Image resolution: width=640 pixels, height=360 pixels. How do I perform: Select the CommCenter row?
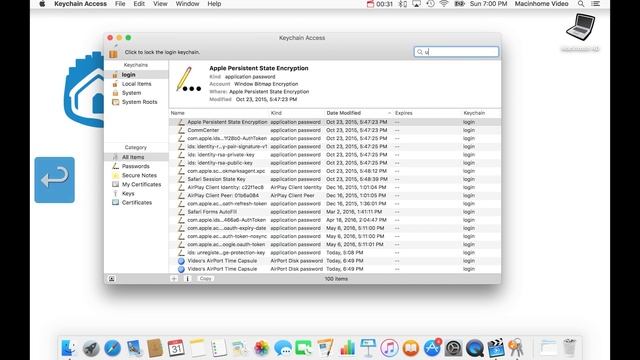pyautogui.click(x=335, y=130)
